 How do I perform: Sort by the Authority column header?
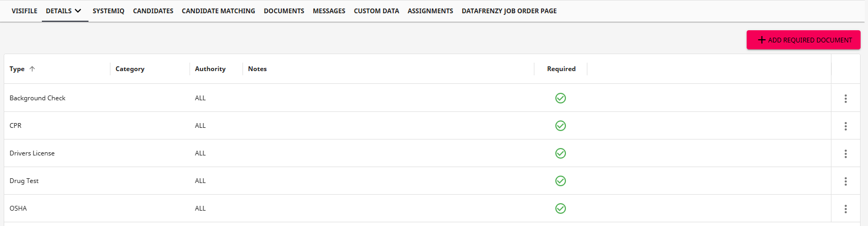coord(210,69)
